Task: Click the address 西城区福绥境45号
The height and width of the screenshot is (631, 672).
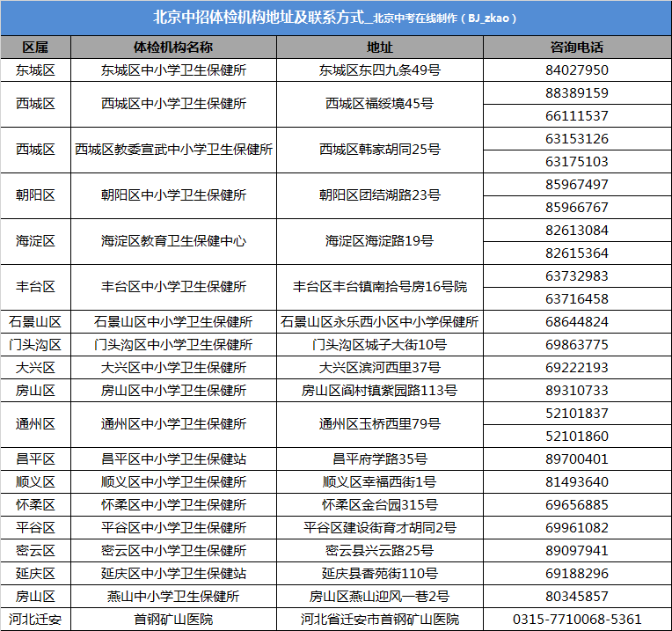Action: (380, 104)
